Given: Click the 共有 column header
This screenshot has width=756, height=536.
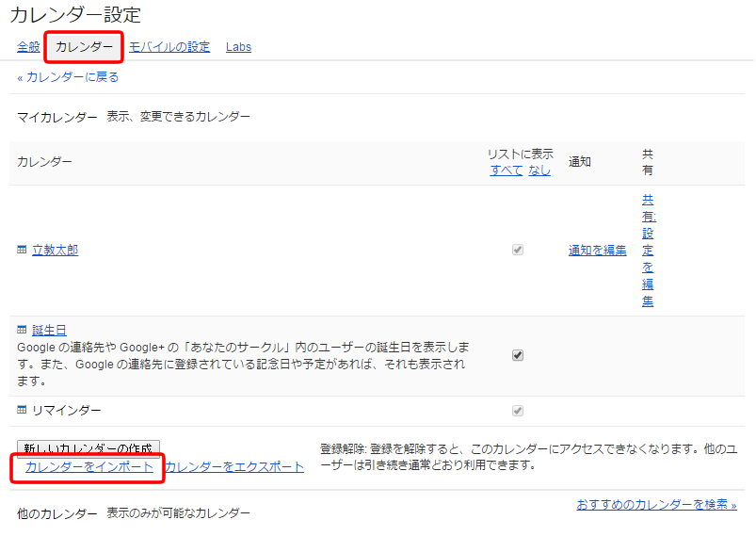Looking at the screenshot, I should 648,162.
